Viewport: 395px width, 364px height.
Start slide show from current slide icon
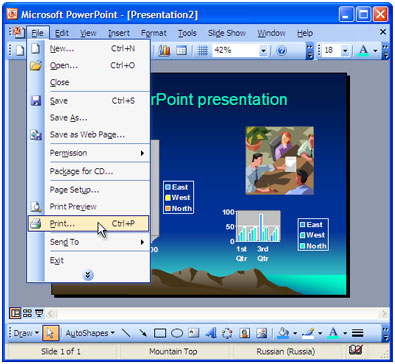coord(39,313)
